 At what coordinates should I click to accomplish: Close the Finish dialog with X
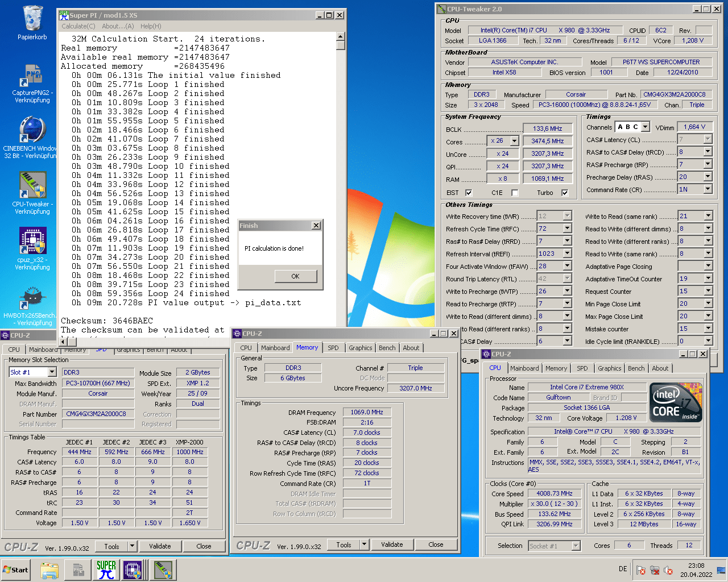(316, 226)
